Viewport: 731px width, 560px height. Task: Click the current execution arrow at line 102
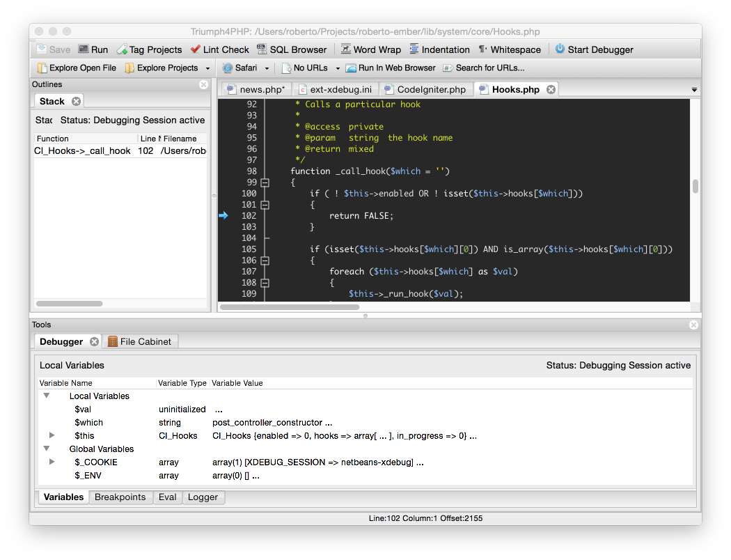pyautogui.click(x=223, y=215)
